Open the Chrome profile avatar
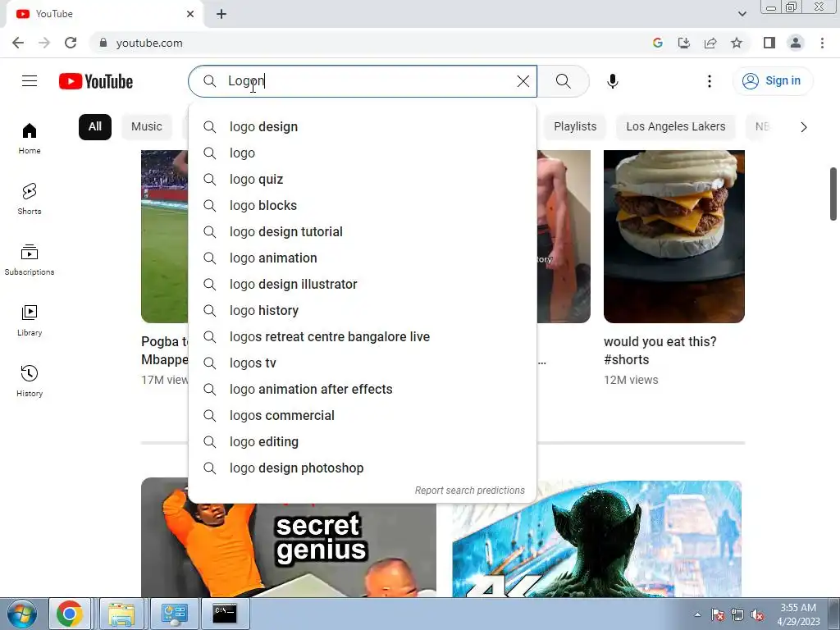This screenshot has width=840, height=630. point(796,43)
